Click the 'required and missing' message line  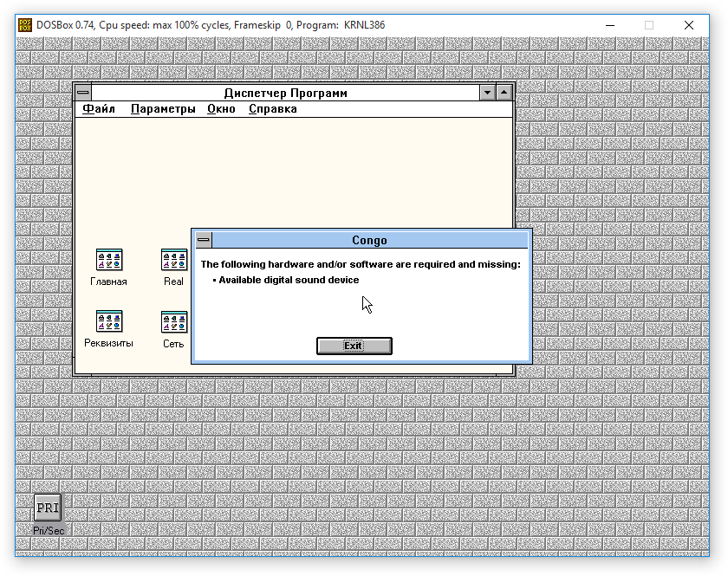(361, 264)
